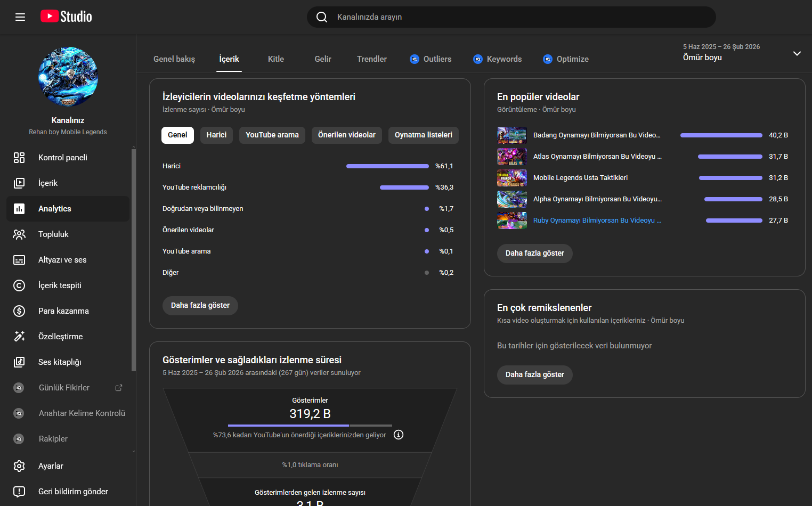
Task: Click the YouTube Studio logo
Action: [x=66, y=17]
